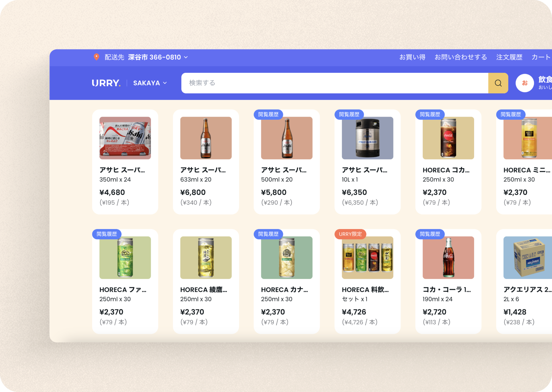
Task: Open the Asahi 350ml x 24 can pack image
Action: [125, 138]
